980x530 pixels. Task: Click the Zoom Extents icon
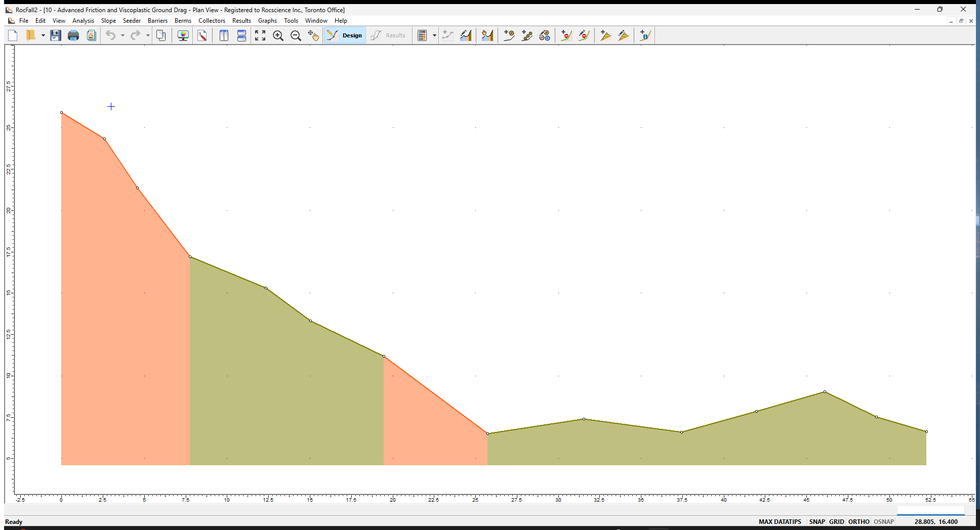260,35
